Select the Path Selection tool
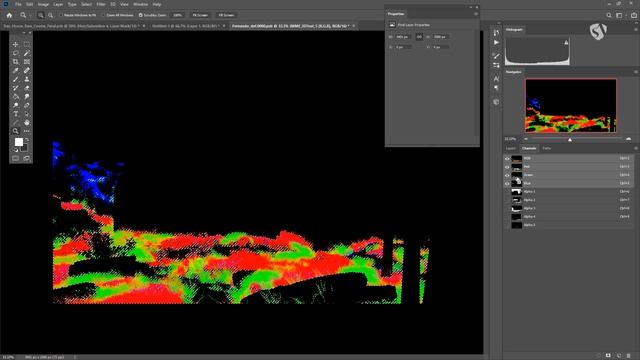Viewport: 640px width, 360px height. [x=27, y=114]
